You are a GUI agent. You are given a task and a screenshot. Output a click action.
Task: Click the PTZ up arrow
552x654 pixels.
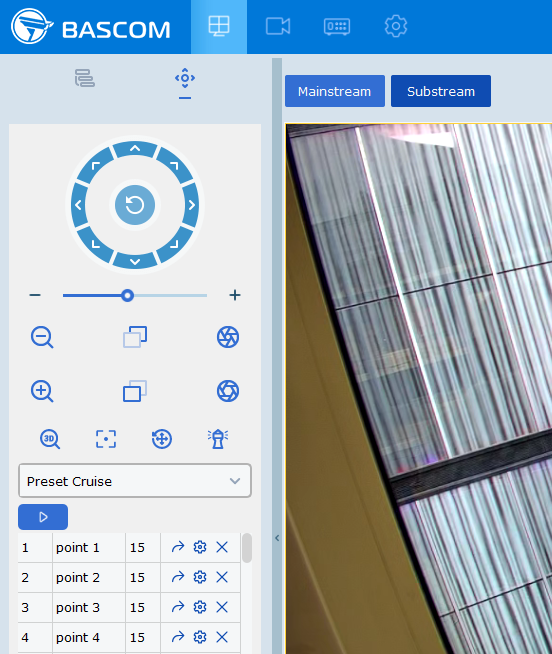134,148
